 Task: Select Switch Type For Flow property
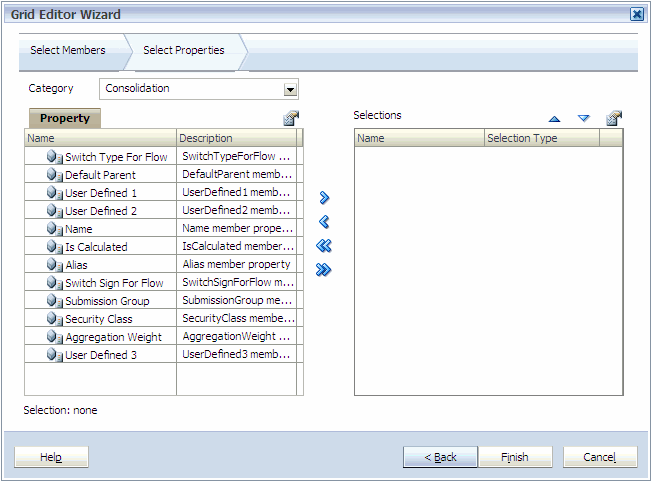click(116, 157)
